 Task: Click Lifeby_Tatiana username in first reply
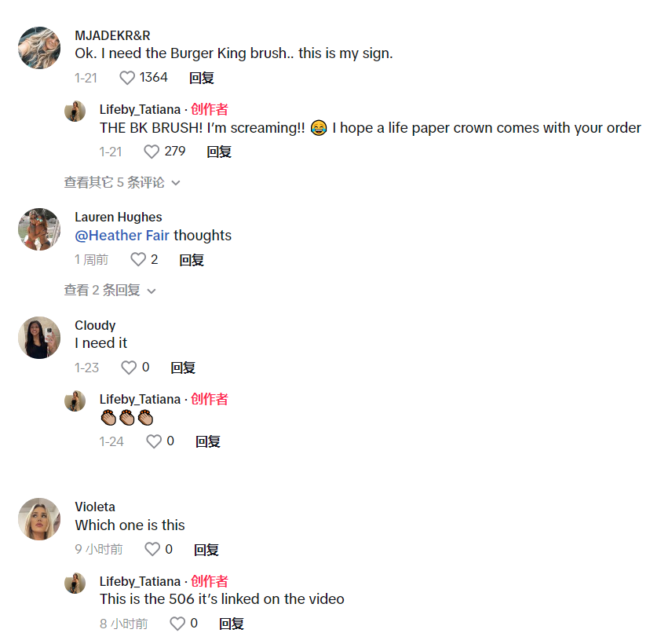pyautogui.click(x=140, y=109)
